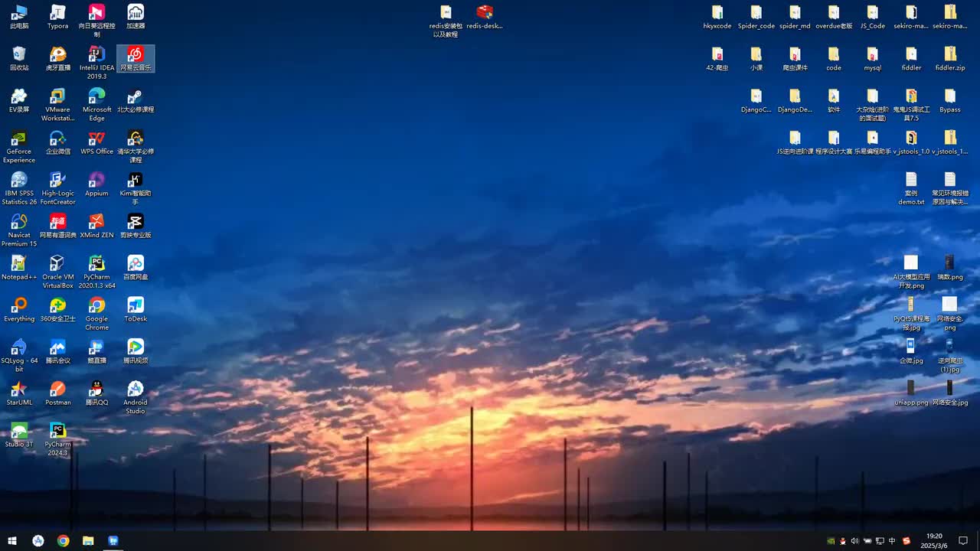Select the 鬼鬼JS调试工具7.5 icon
Screen dimensions: 980x551
tap(911, 105)
